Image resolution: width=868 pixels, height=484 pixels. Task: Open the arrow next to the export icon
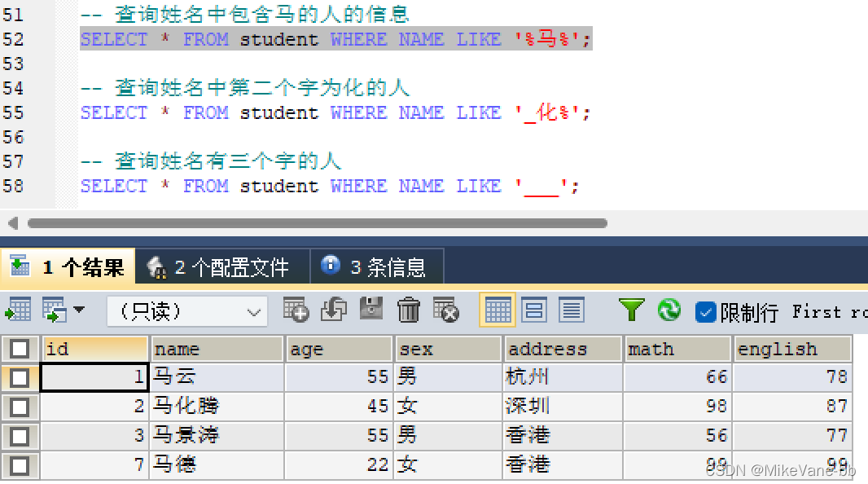click(79, 310)
